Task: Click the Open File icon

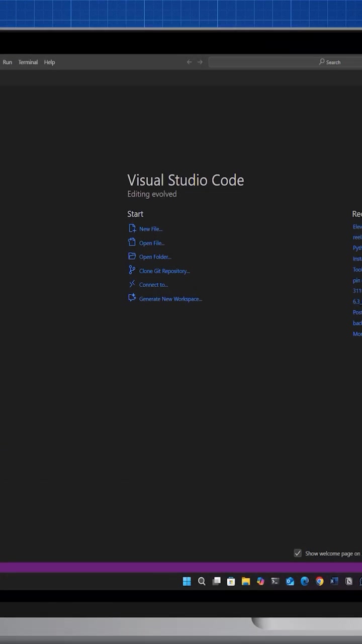Action: (132, 243)
